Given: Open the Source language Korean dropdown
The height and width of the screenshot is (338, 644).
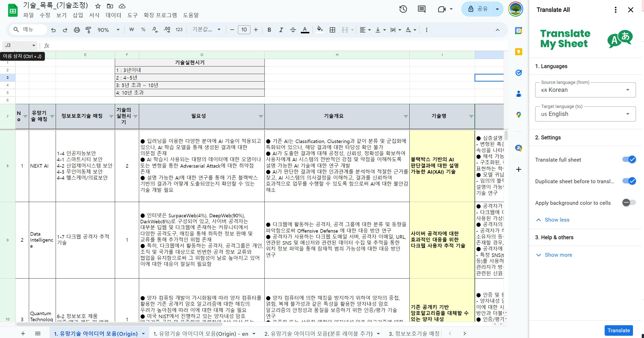Looking at the screenshot, I should coord(585,90).
